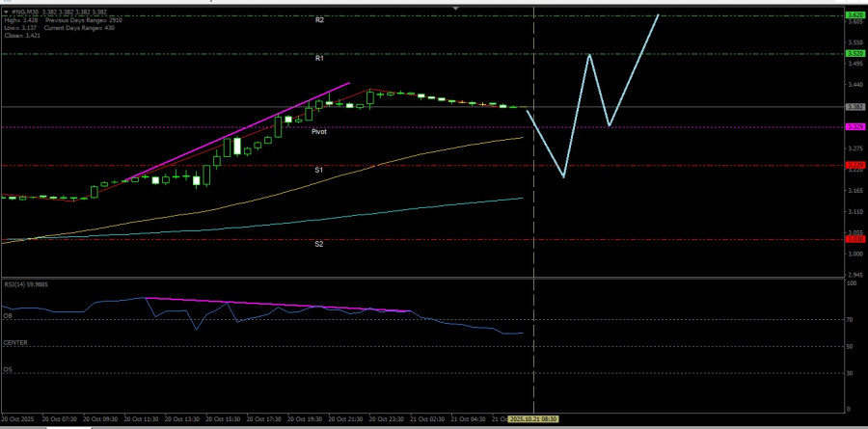Select the green 3.520 R1 price tag

854,54
